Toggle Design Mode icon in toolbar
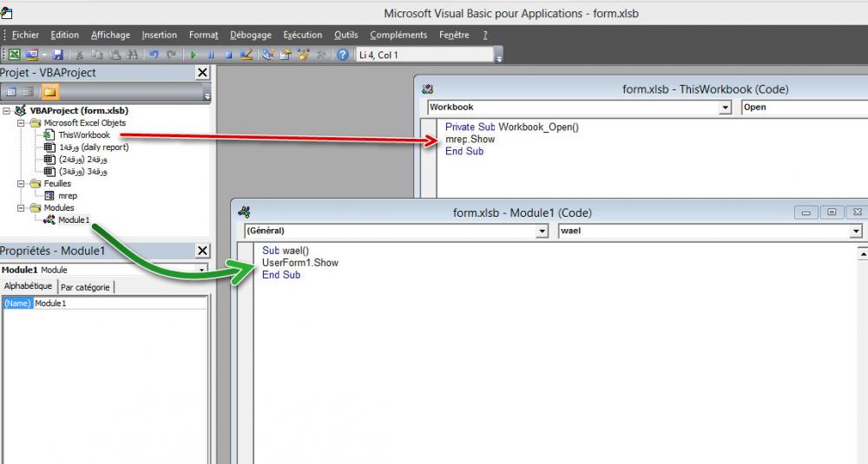Image resolution: width=868 pixels, height=464 pixels. pyautogui.click(x=247, y=55)
